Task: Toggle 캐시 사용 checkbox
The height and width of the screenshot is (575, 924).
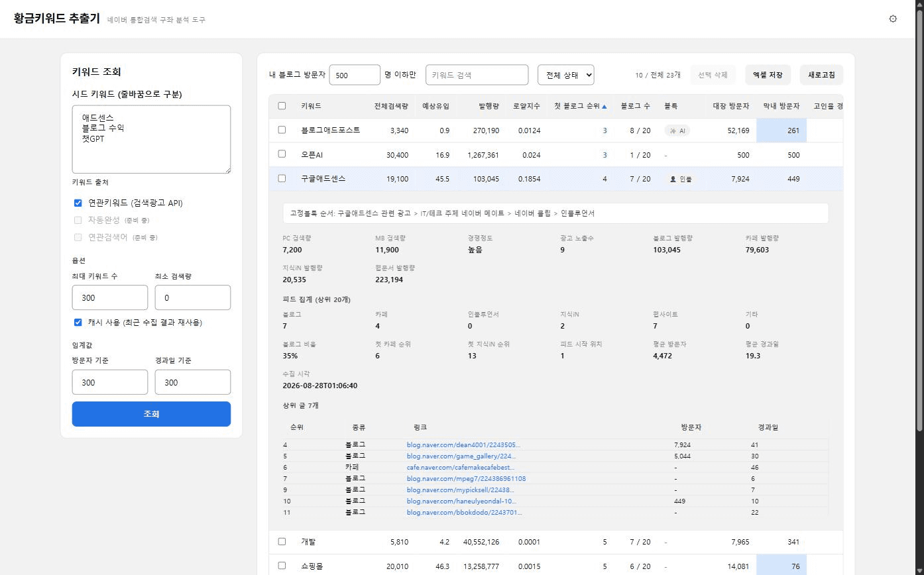Action: (78, 322)
